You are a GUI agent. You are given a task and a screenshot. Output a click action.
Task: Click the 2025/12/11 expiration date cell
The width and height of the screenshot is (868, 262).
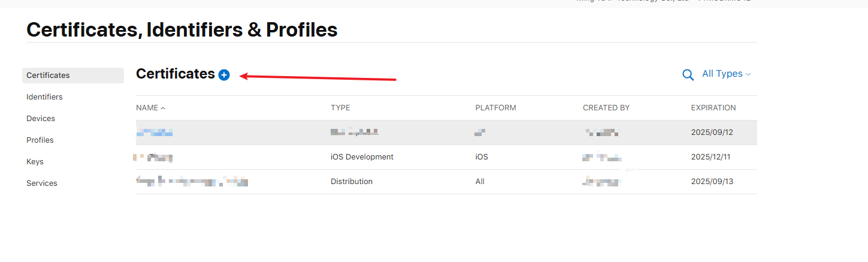712,157
